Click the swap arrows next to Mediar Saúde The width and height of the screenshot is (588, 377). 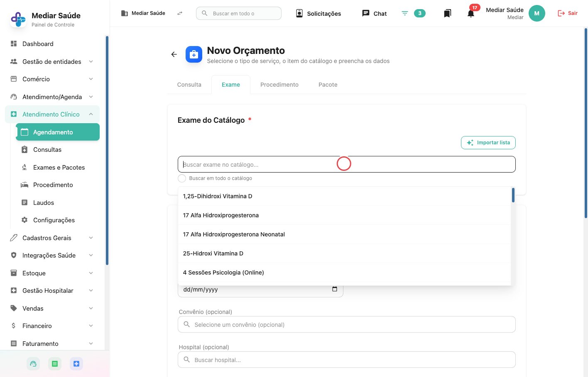[x=180, y=13]
